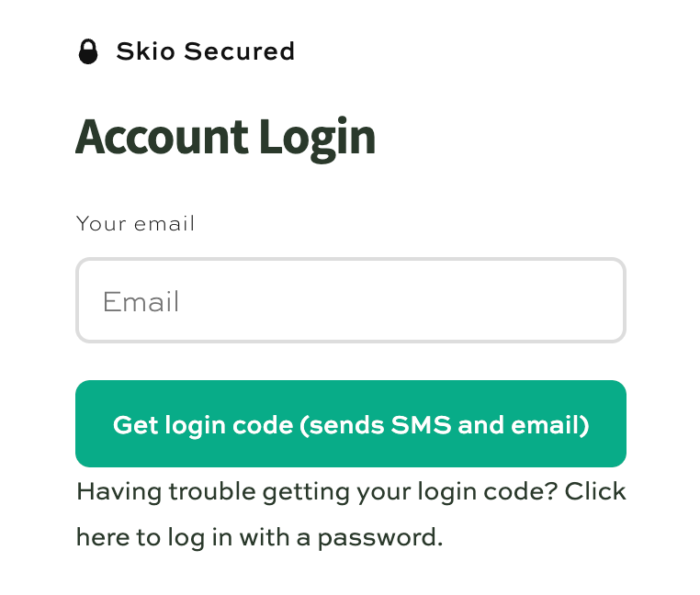Click the Skio Secured label text
Viewport: 700px width, 595px height.
tap(206, 51)
